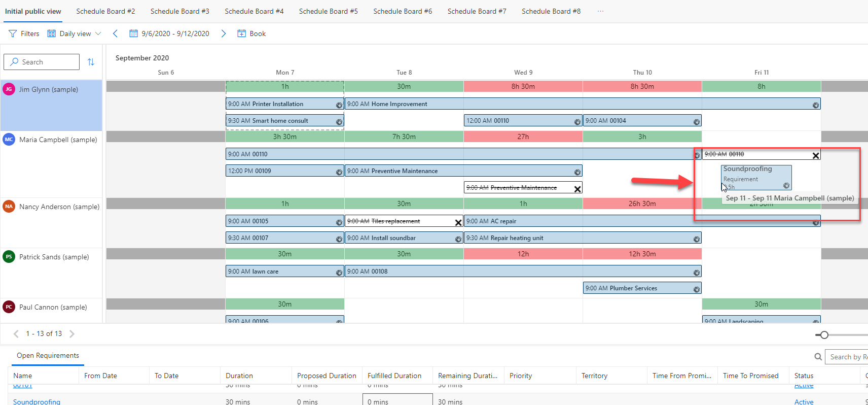Open the Soundproofing requirement link
The height and width of the screenshot is (405, 868).
pyautogui.click(x=37, y=401)
